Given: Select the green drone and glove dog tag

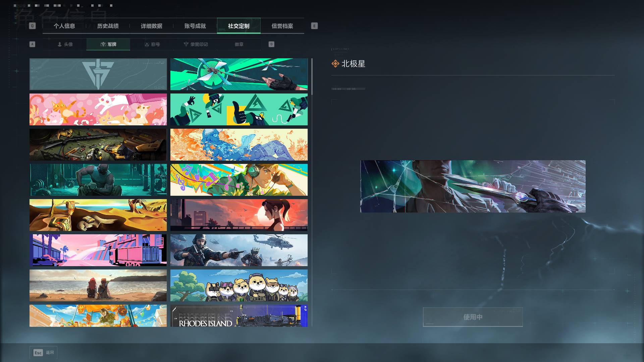Looking at the screenshot, I should (239, 74).
